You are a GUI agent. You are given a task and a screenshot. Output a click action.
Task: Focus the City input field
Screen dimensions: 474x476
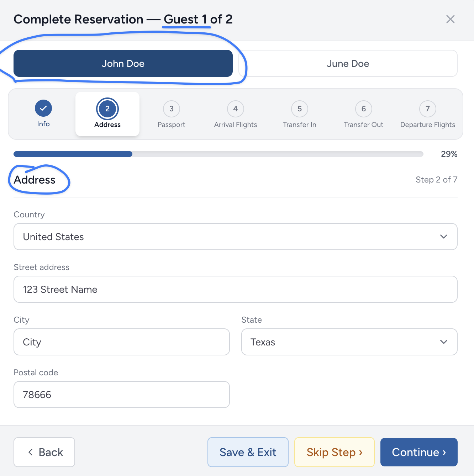click(x=122, y=342)
